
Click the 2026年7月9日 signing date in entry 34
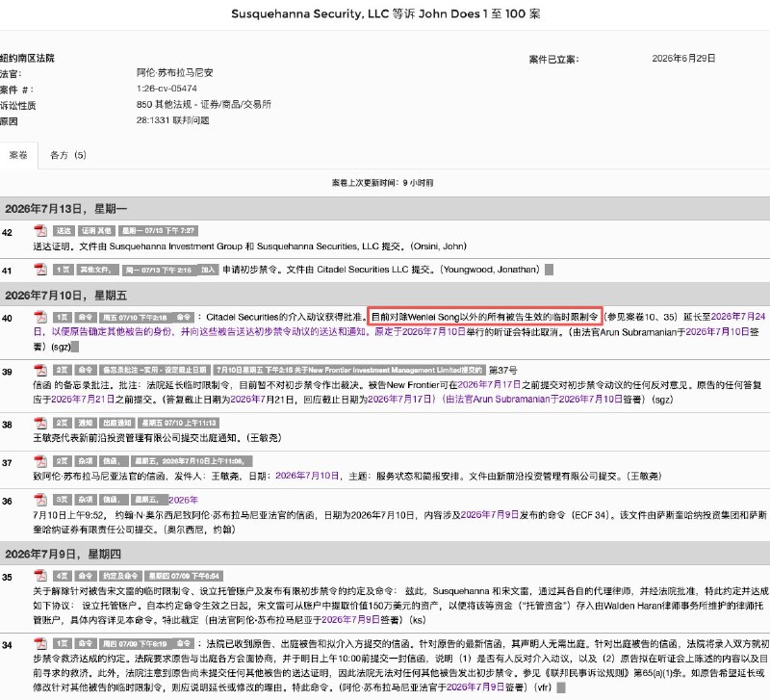tap(475, 687)
